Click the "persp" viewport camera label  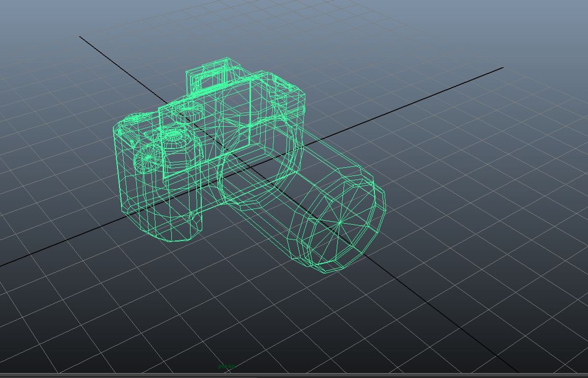coord(227,366)
